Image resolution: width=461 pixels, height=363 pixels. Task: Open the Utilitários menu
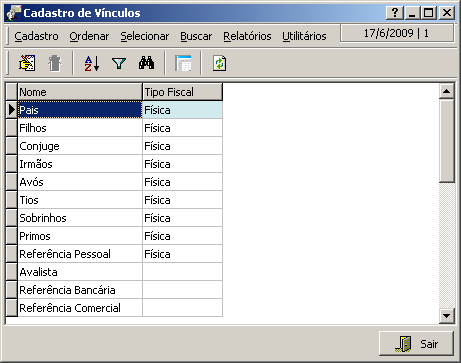(x=304, y=36)
